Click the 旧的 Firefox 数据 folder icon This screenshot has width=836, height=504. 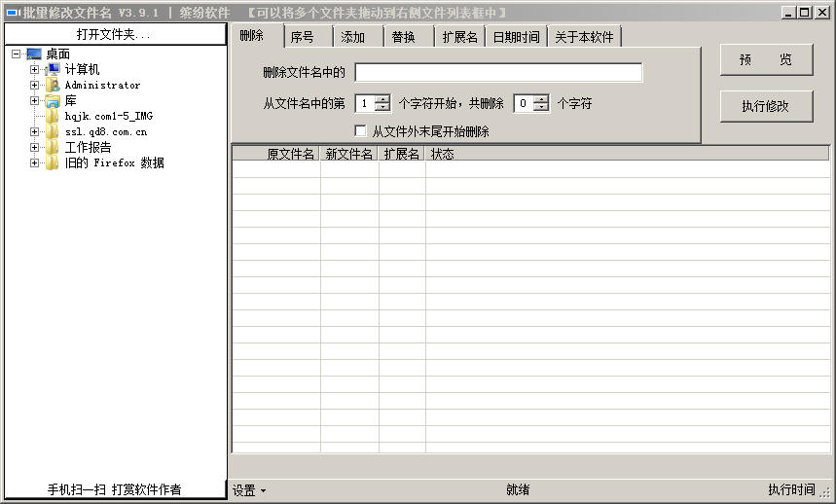tap(53, 163)
